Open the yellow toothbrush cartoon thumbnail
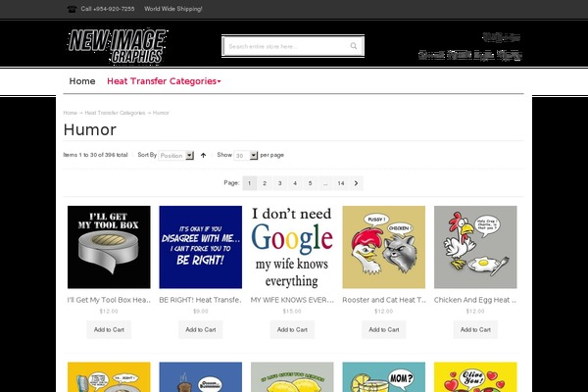588x392 pixels. [x=109, y=377]
